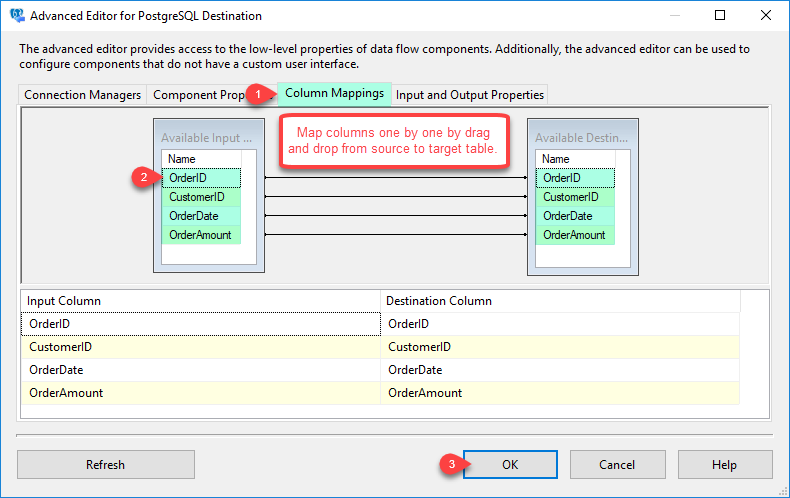Close the Advanced Editor window
The image size is (790, 498).
tap(766, 15)
